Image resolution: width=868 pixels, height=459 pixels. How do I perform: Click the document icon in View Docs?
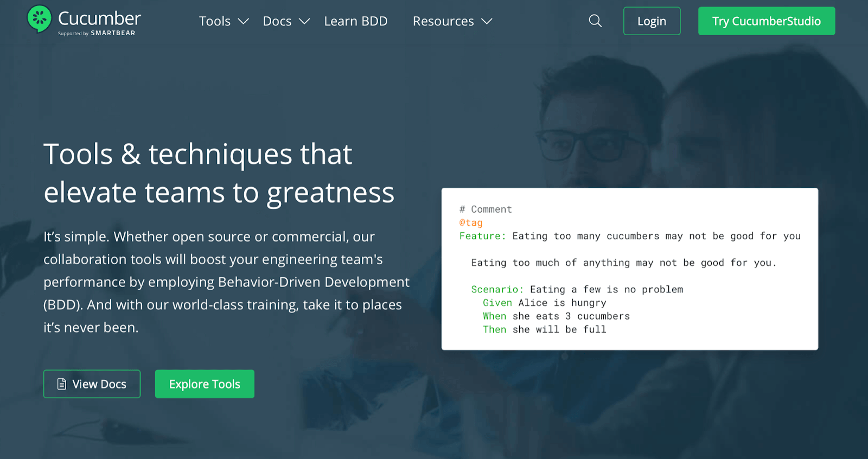pos(62,384)
